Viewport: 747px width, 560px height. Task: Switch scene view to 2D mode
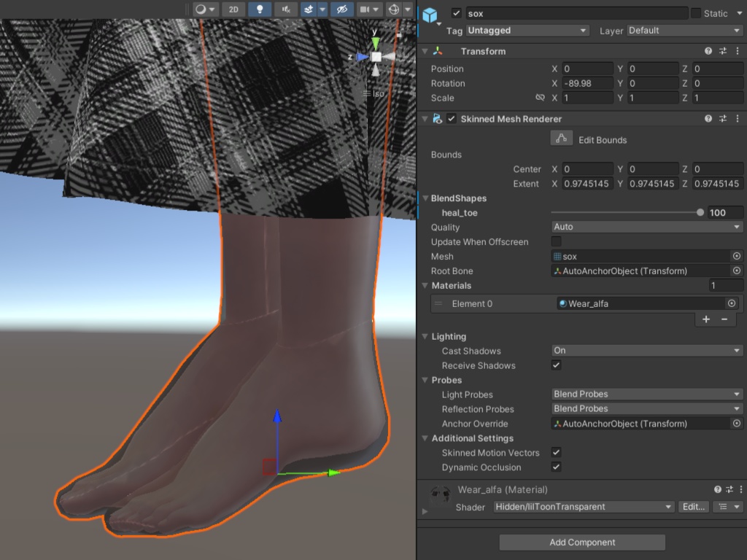tap(233, 9)
